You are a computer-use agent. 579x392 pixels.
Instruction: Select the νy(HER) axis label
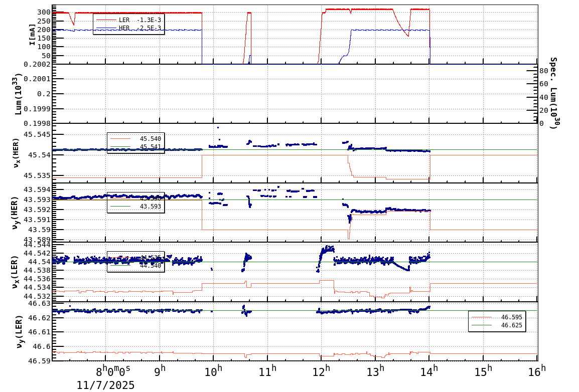[x=15, y=213]
